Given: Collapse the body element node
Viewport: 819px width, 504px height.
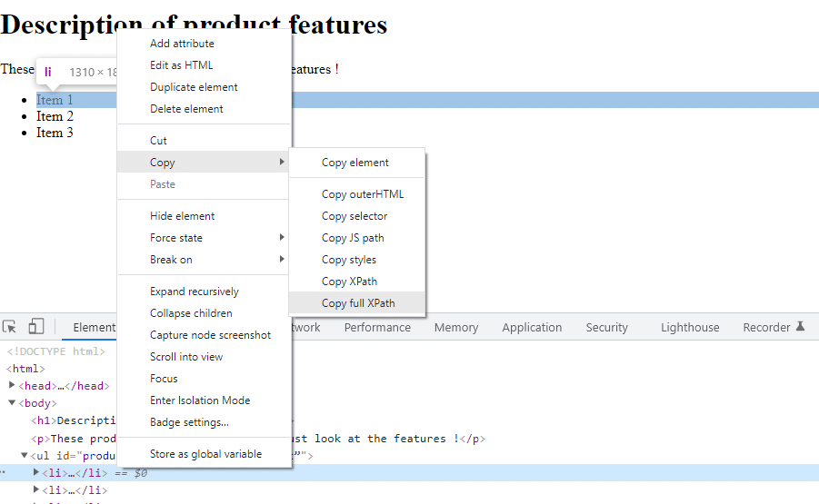Looking at the screenshot, I should click(13, 403).
